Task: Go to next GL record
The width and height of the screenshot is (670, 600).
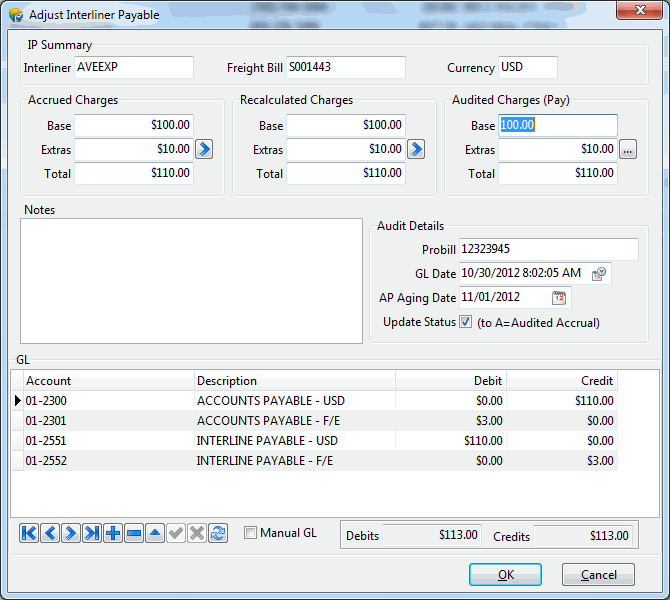Action: tap(71, 533)
